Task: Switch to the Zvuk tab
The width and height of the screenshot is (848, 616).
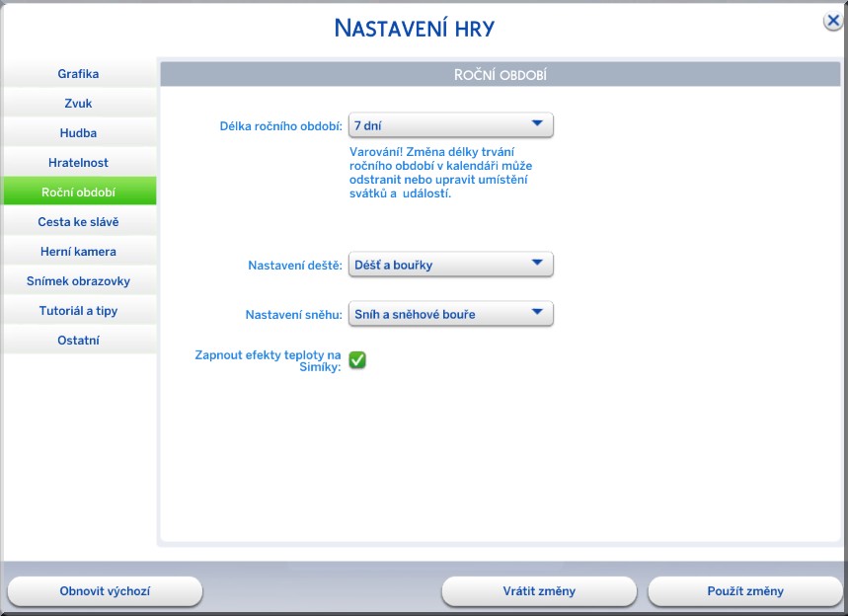Action: pyautogui.click(x=78, y=104)
